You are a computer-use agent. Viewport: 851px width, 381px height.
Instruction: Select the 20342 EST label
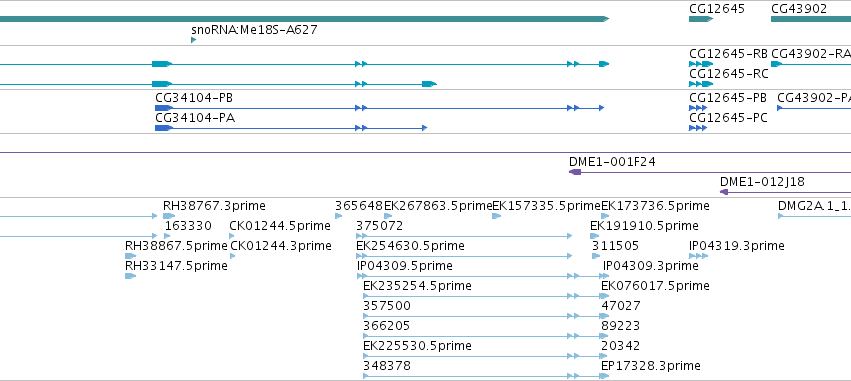(621, 346)
